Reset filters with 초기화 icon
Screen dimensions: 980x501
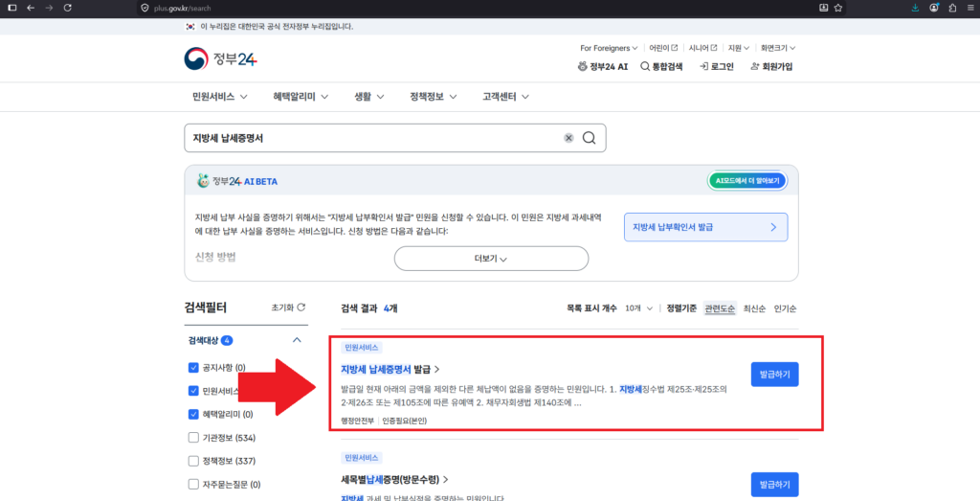[x=301, y=307]
